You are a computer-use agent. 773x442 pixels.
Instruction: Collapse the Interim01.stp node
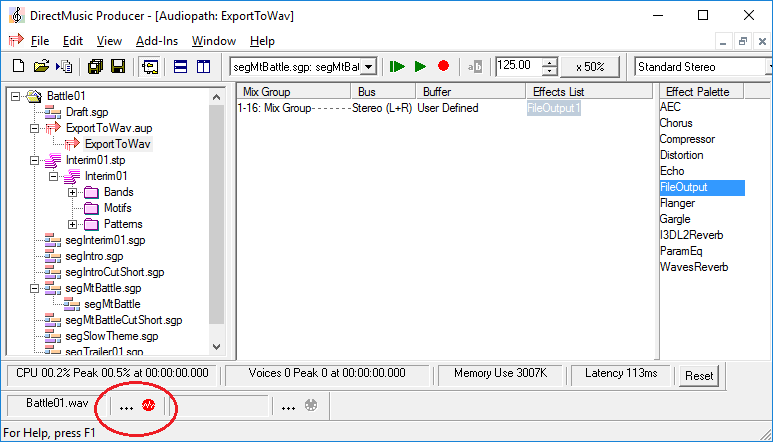coord(34,160)
